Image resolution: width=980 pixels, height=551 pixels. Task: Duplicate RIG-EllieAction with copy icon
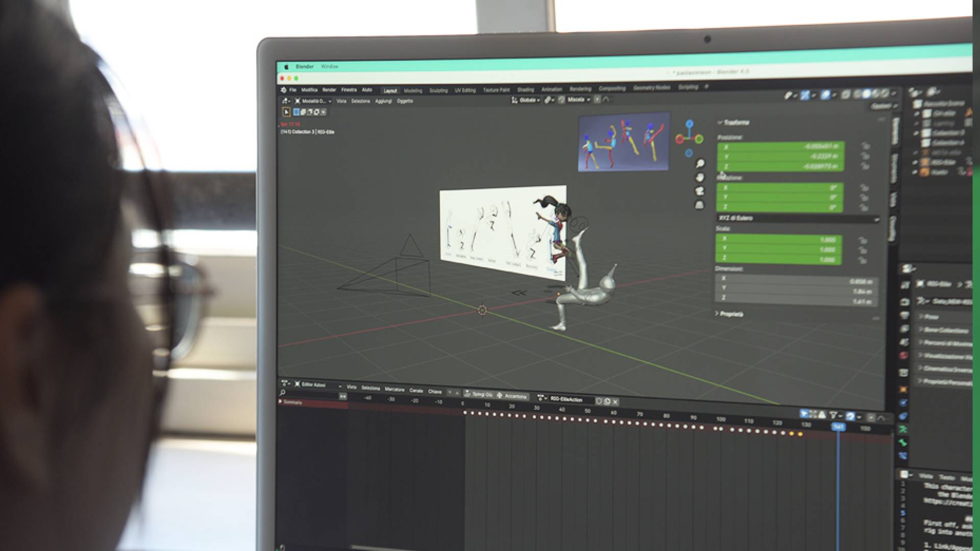607,402
